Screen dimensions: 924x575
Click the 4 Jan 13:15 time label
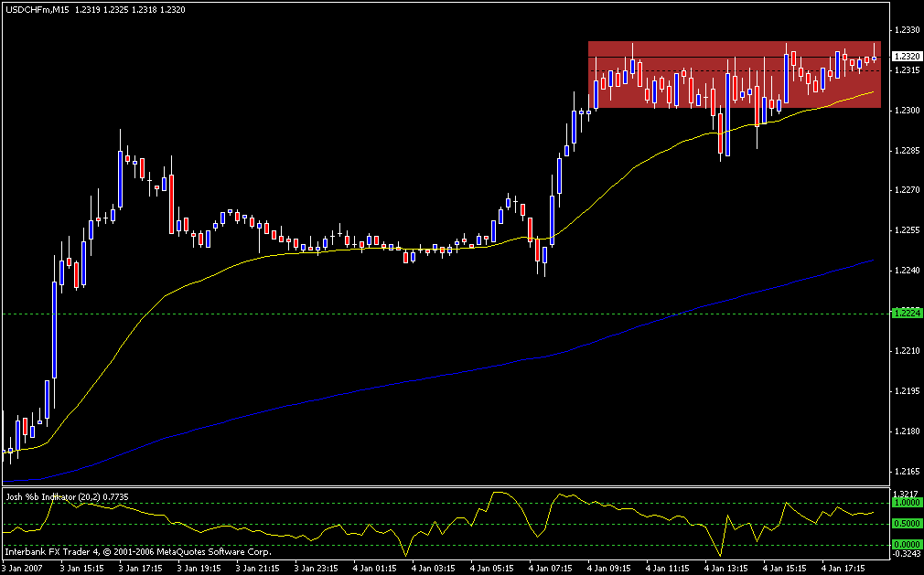click(723, 568)
